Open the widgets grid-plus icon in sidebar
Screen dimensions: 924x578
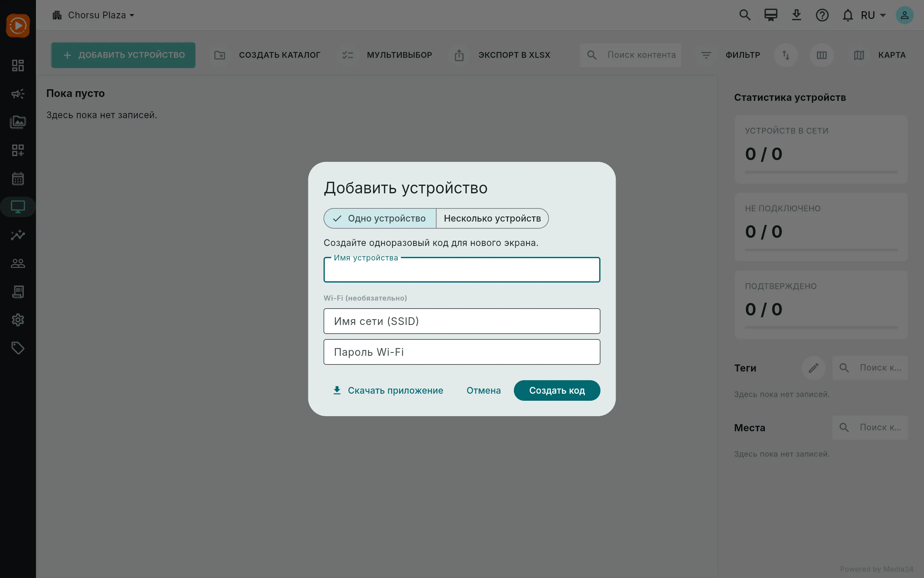click(x=18, y=150)
